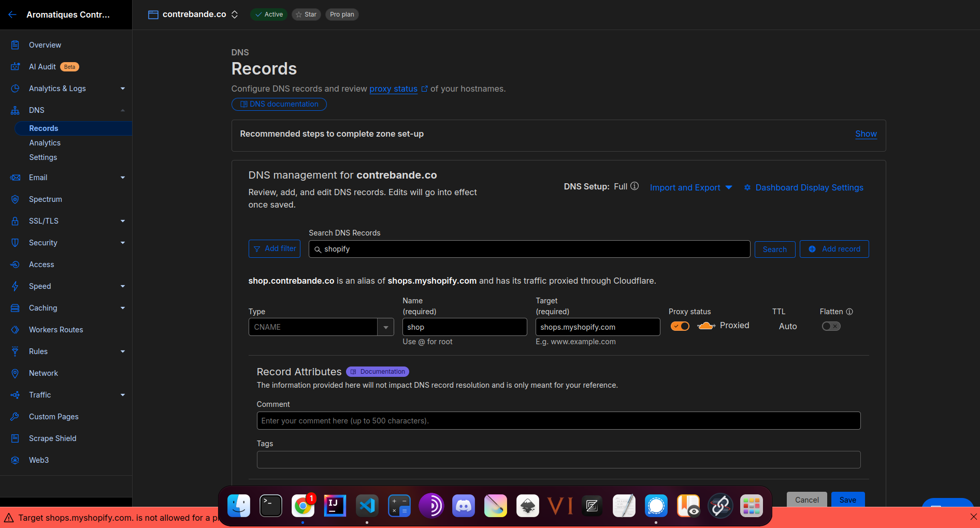980x528 pixels.
Task: Show recommended zone set-up steps
Action: [x=866, y=134]
